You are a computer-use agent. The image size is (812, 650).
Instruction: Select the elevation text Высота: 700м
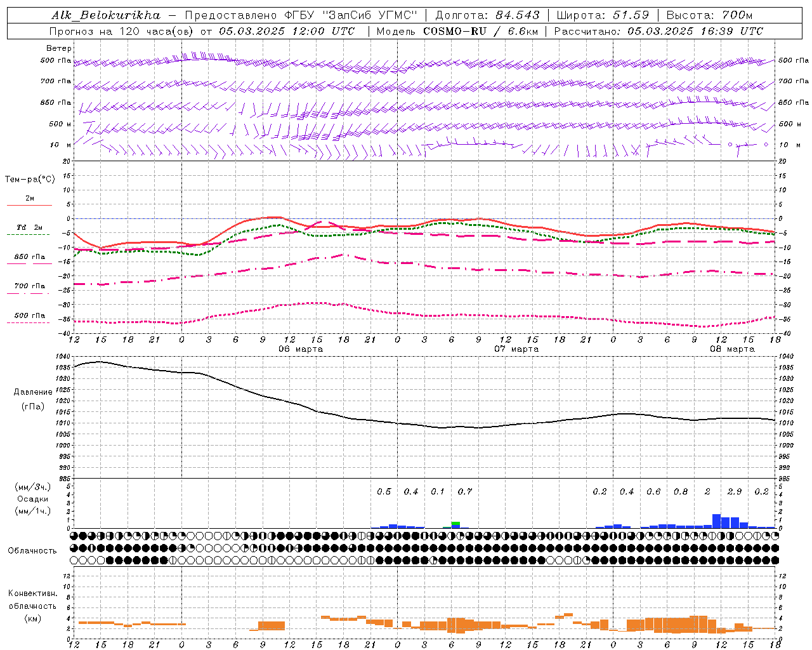[x=710, y=15]
